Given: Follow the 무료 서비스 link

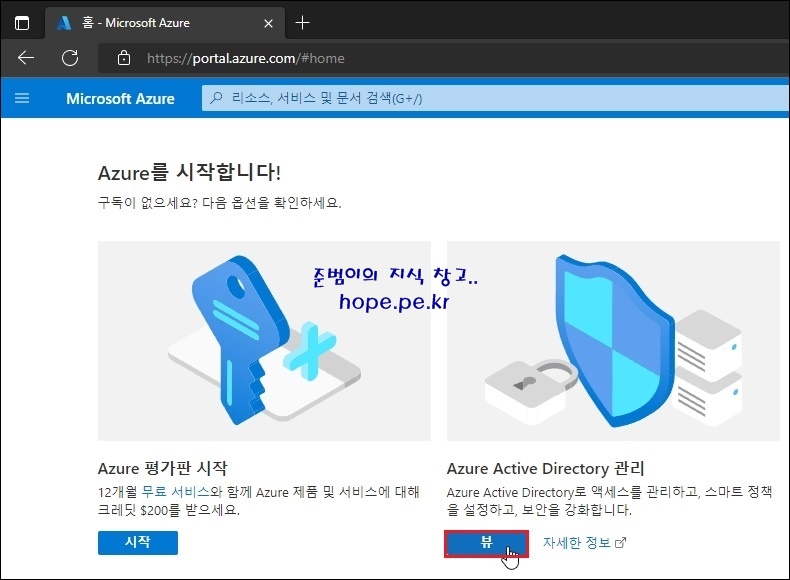Looking at the screenshot, I should point(175,492).
